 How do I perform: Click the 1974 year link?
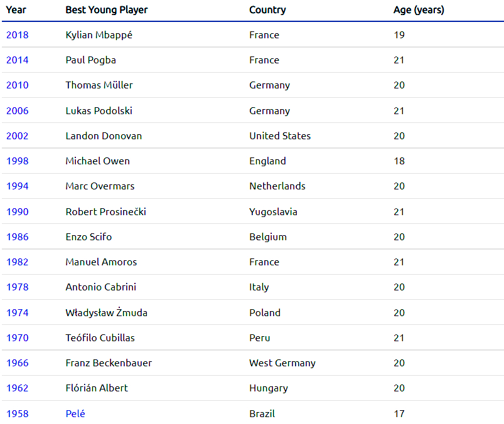(18, 313)
